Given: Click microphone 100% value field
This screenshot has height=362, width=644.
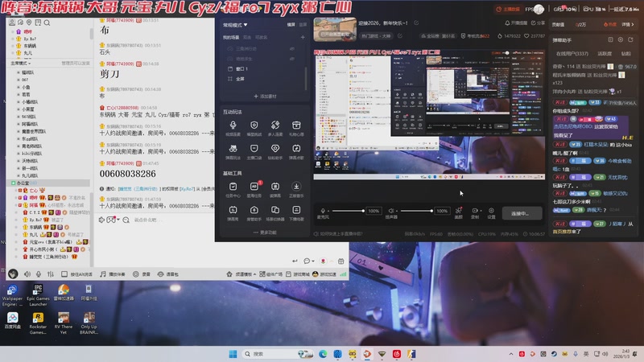Looking at the screenshot, I should tap(374, 211).
